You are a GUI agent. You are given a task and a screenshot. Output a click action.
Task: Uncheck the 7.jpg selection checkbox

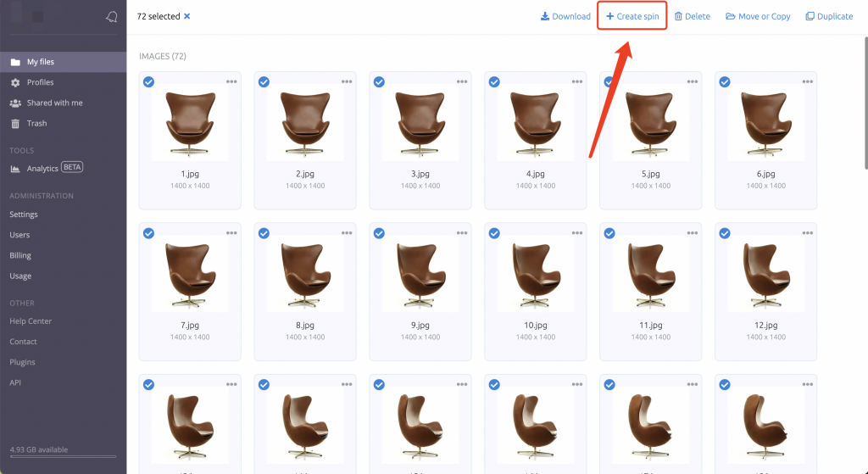[x=149, y=234]
